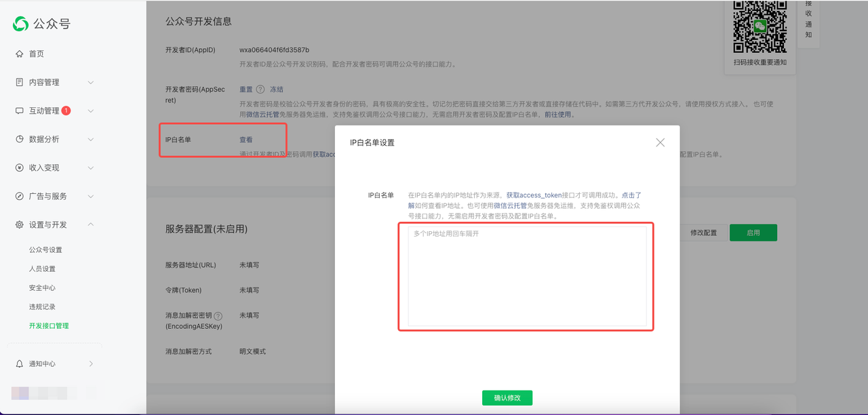
Task: Click the green 公众号 logo icon
Action: coord(21,24)
